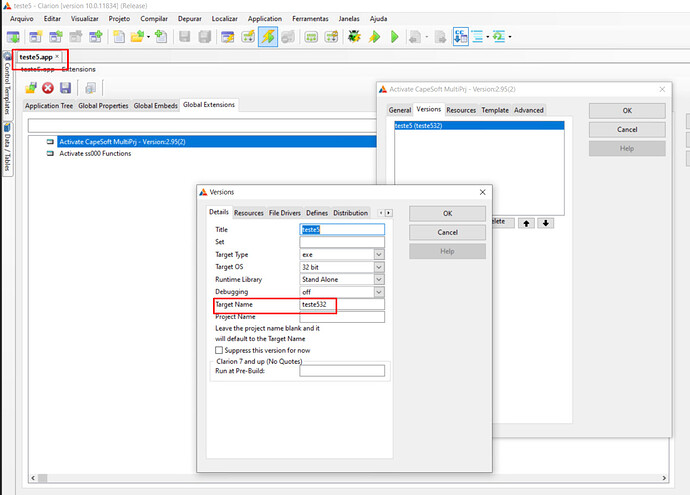Open the Runtime Library dropdown
The image size is (690, 495).
point(379,279)
